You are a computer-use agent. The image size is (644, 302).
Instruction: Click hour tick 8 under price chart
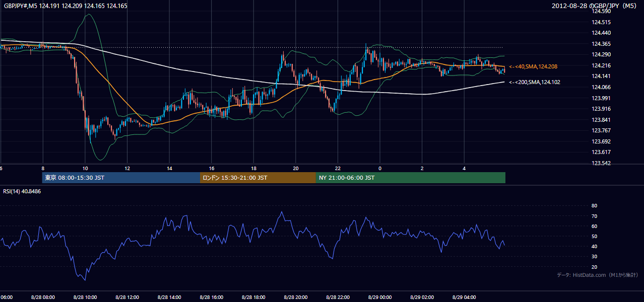point(43,169)
